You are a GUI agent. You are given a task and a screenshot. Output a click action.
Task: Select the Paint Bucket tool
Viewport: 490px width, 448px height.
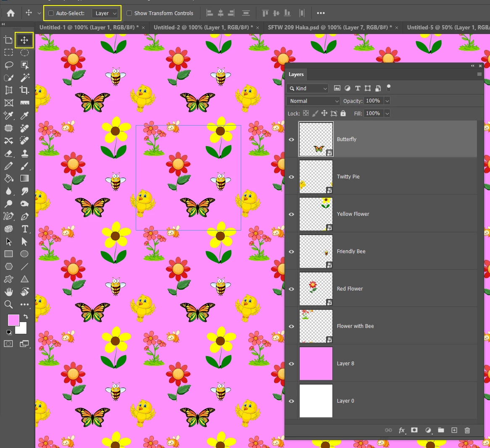tap(8, 178)
